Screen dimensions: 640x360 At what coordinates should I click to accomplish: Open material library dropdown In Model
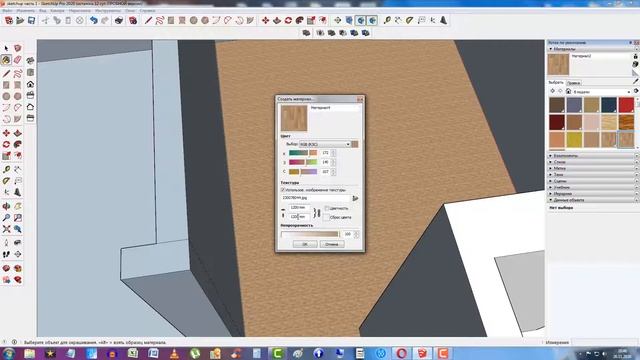pyautogui.click(x=602, y=92)
